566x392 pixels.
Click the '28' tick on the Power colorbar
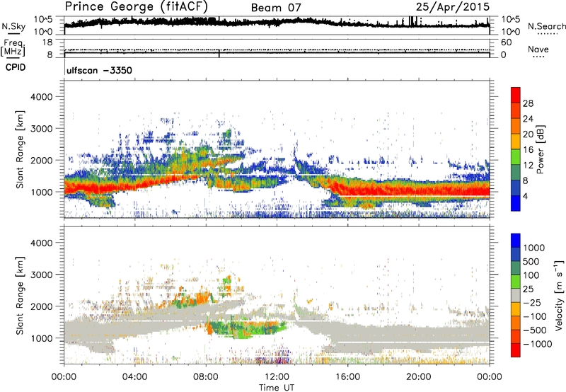click(528, 103)
